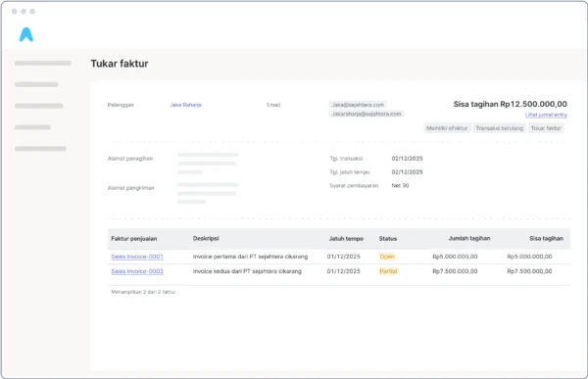This screenshot has height=379, width=588.
Task: Click the Memiliki eFaktur tag
Action: (447, 128)
